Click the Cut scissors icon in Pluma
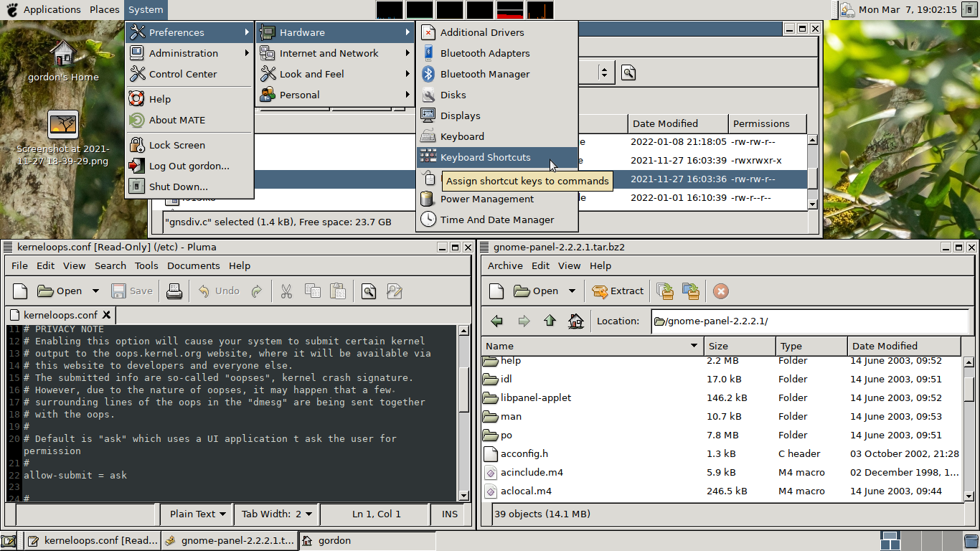980x551 pixels. click(x=286, y=291)
